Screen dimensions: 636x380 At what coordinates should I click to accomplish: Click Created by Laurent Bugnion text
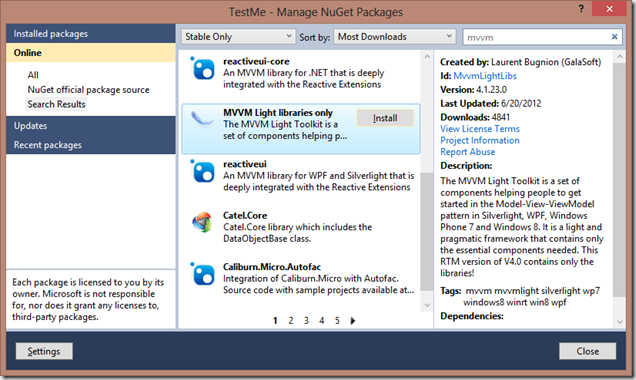point(520,62)
